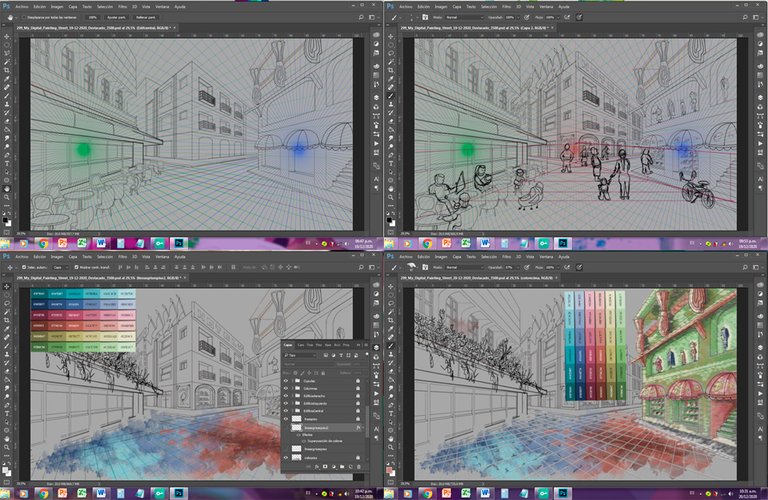Open foreground color swatch in top-left window

coord(6,220)
